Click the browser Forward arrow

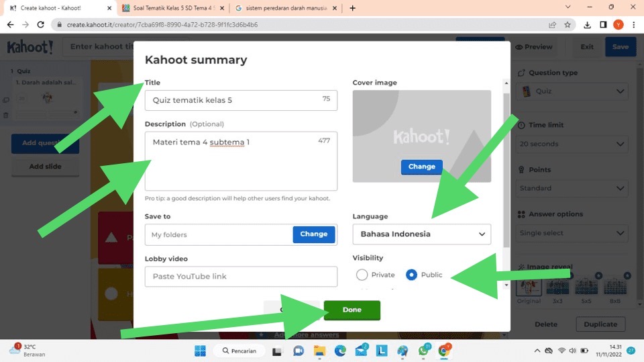tap(25, 25)
